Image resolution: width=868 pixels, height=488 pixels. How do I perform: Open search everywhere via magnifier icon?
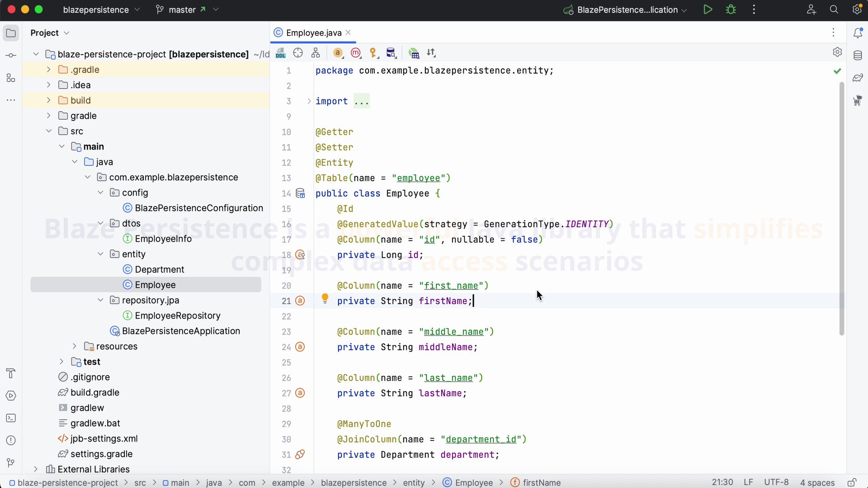click(x=834, y=9)
